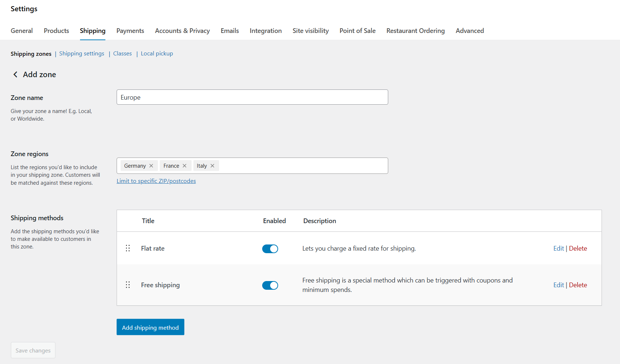Remove the Germany region tag

click(151, 166)
